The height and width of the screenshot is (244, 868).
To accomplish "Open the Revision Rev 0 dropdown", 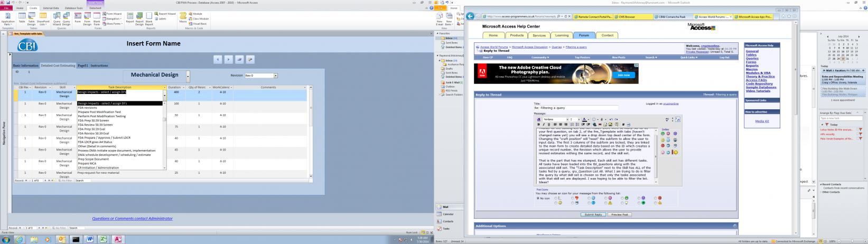I will tap(275, 76).
